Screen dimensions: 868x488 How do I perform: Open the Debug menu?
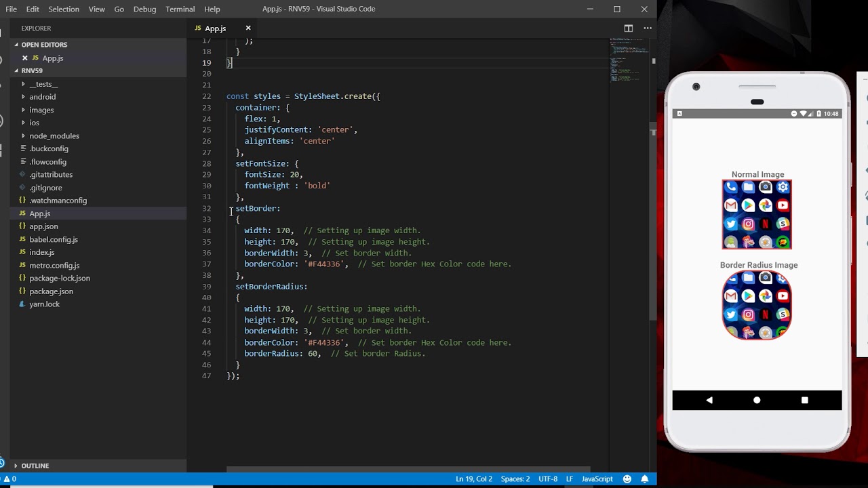click(144, 9)
